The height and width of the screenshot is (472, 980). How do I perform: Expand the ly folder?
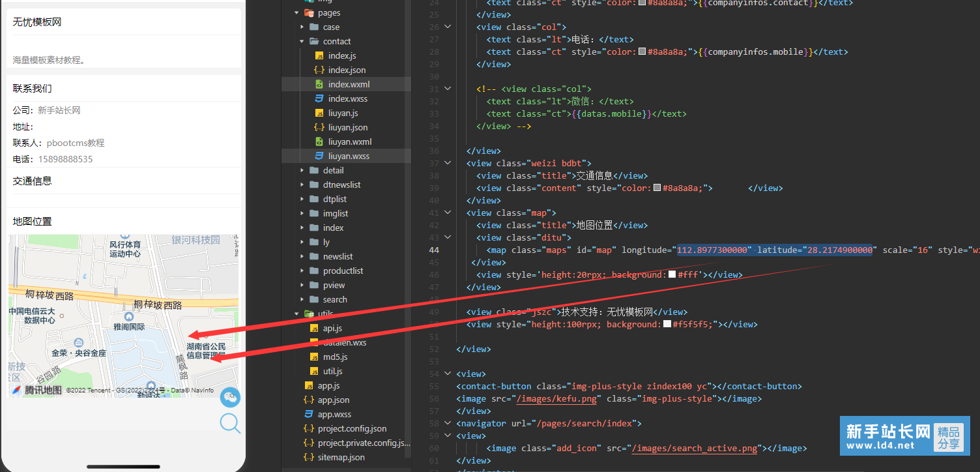[302, 242]
